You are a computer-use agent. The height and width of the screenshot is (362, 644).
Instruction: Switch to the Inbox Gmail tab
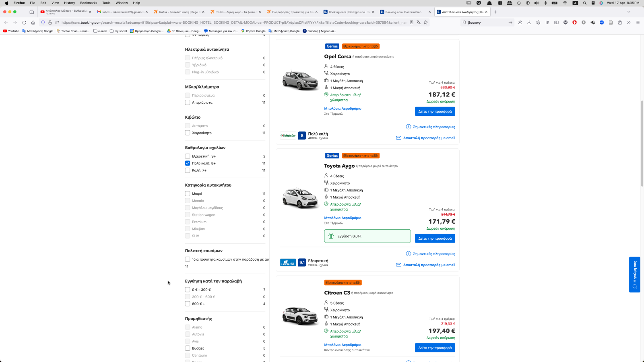121,12
